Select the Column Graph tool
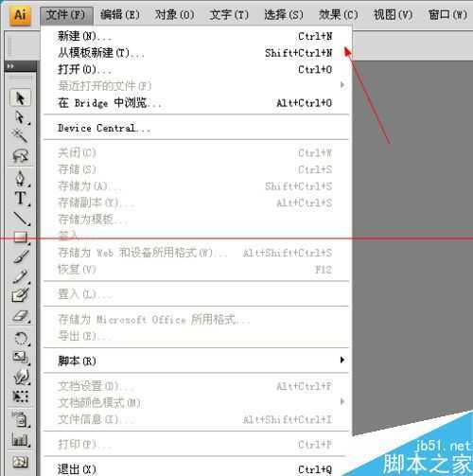The image size is (473, 476). (20, 439)
